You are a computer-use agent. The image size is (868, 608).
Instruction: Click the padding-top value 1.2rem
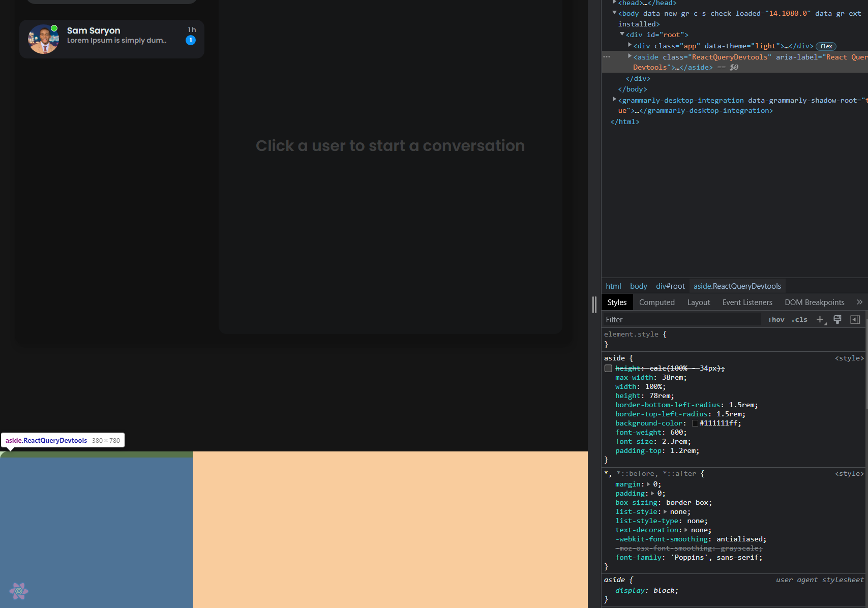pos(682,450)
